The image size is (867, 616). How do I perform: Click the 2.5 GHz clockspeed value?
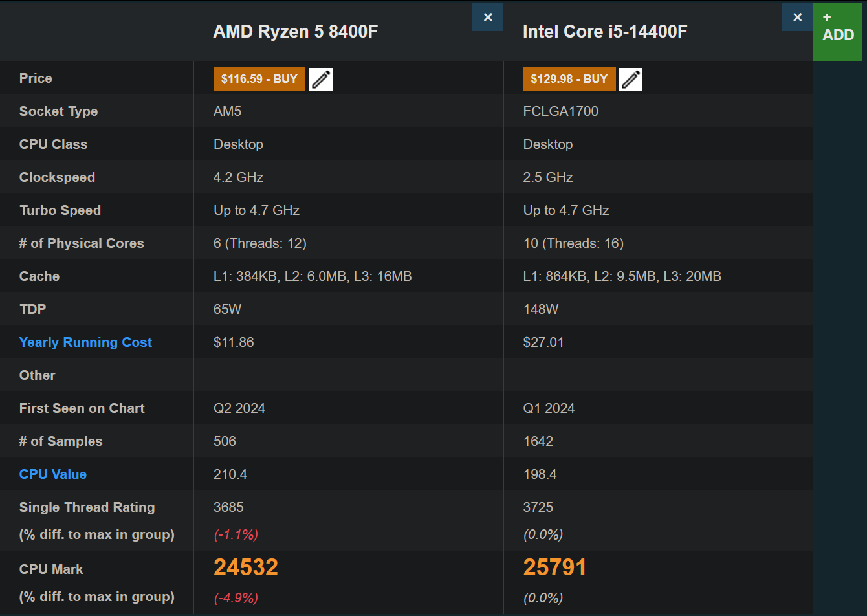tap(548, 177)
